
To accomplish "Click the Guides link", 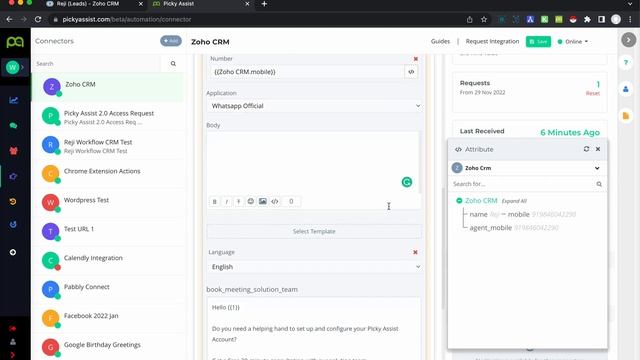I will click(x=440, y=41).
